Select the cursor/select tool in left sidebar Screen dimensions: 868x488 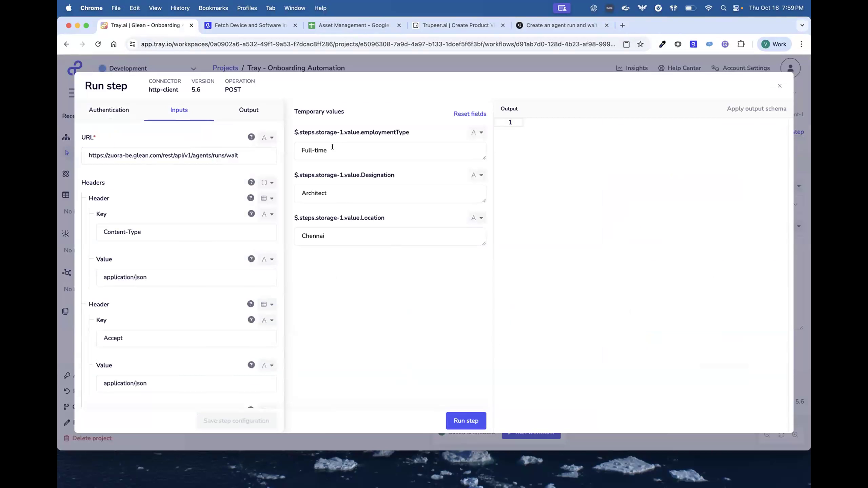pos(67,152)
